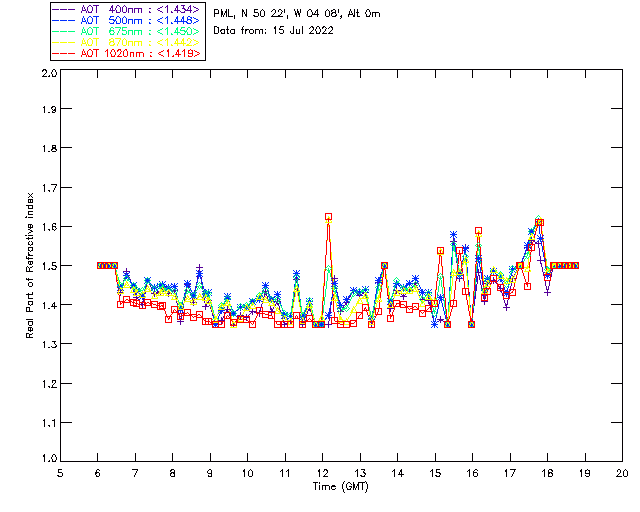
Task: Click the 'Data from: 15 Jul 2022' text
Action: coord(273,31)
